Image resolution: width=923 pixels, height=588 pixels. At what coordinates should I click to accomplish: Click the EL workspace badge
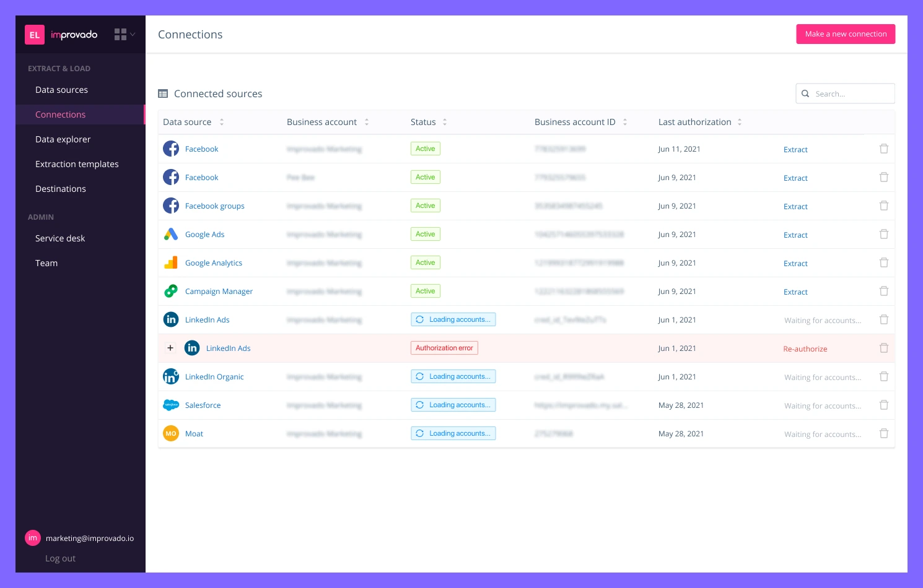click(x=35, y=35)
